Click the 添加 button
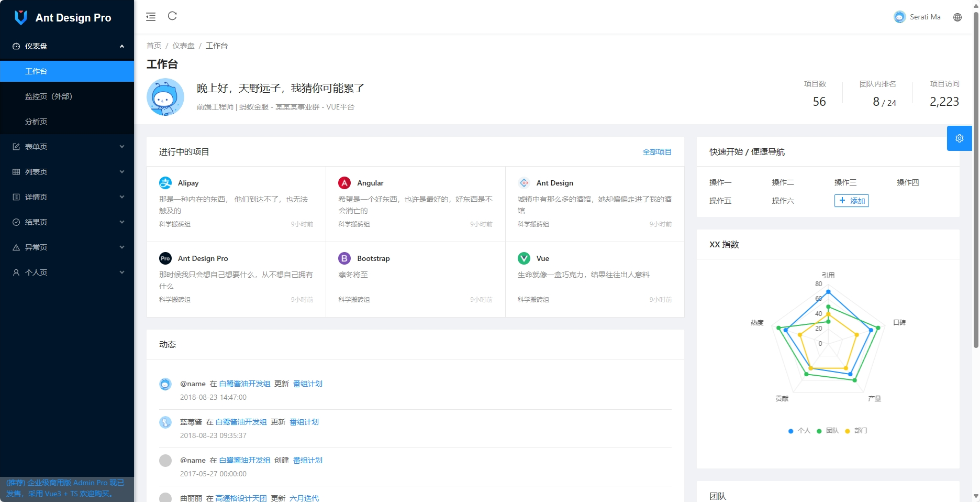The image size is (980, 502). 852,201
